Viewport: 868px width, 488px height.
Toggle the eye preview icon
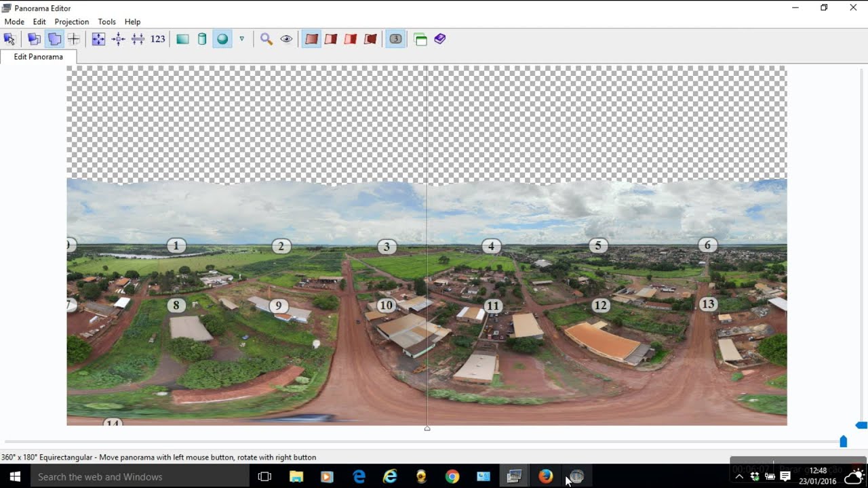coord(286,39)
